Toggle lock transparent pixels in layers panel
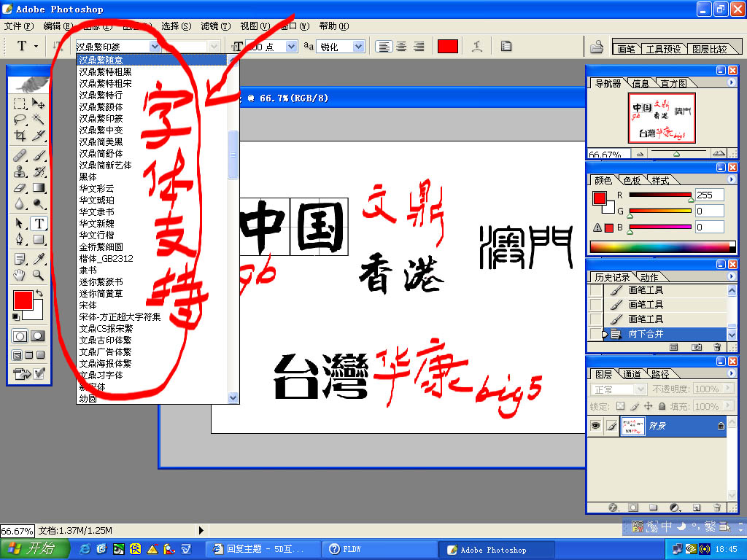Screen dimensions: 747x560 click(620, 406)
